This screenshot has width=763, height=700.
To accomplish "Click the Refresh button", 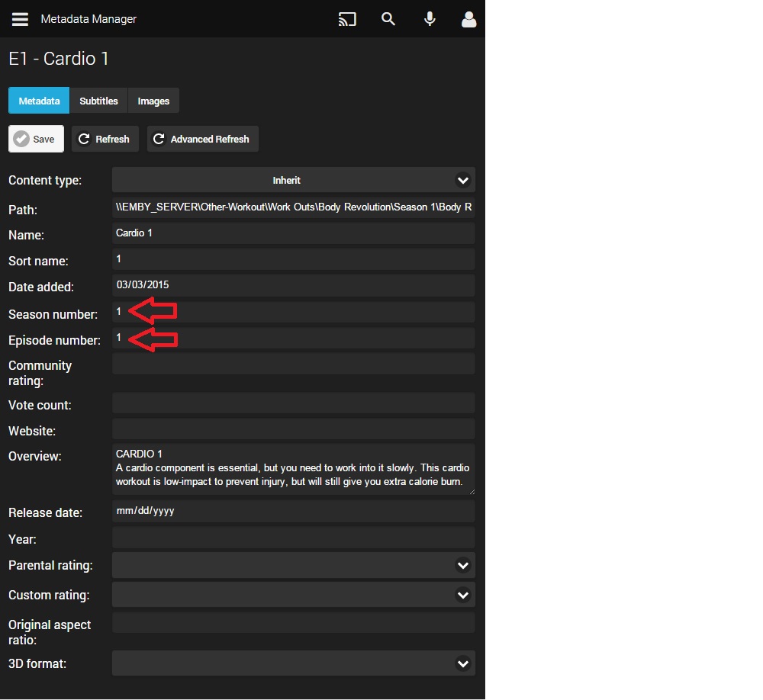I will coord(105,139).
